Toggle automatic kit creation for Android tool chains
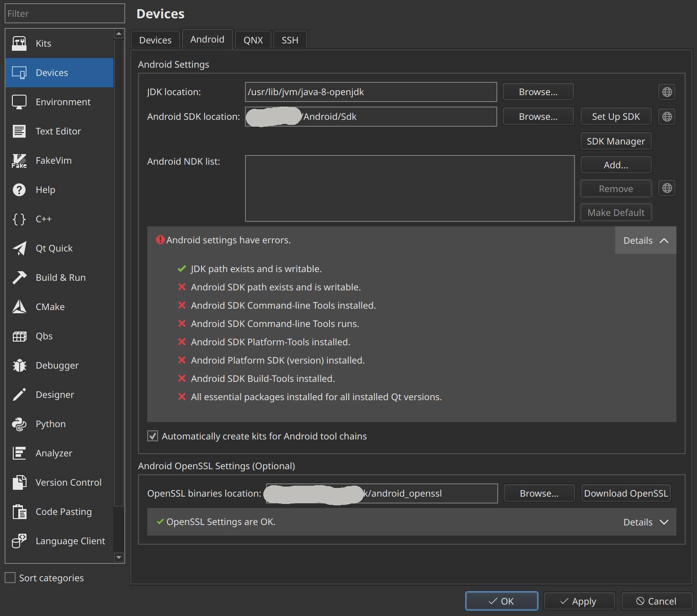 153,436
